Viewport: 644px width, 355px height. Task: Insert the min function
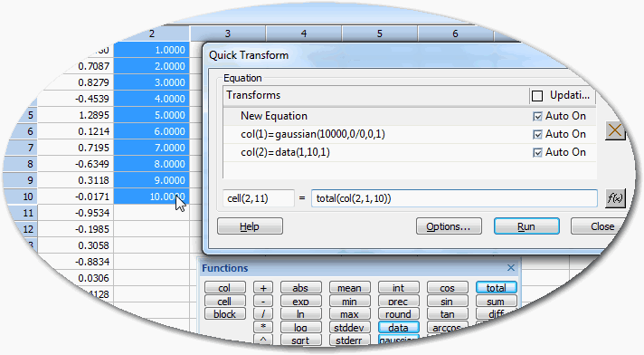pyautogui.click(x=349, y=301)
